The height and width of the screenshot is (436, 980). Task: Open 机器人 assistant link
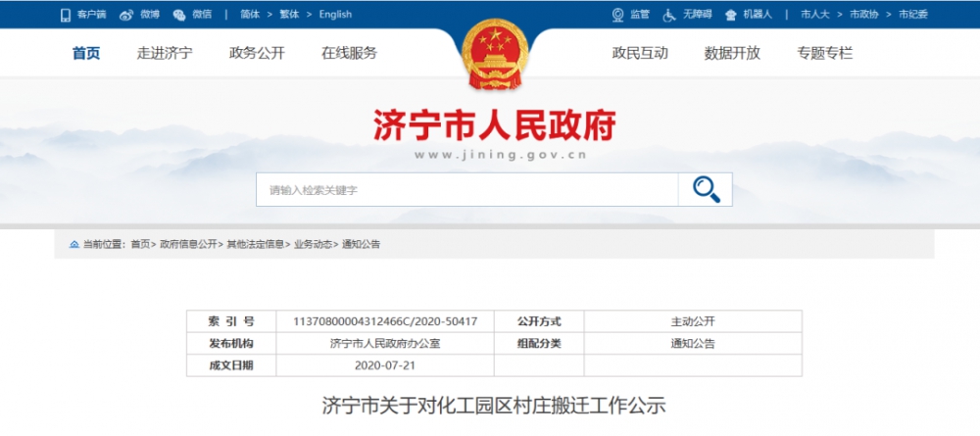click(758, 15)
